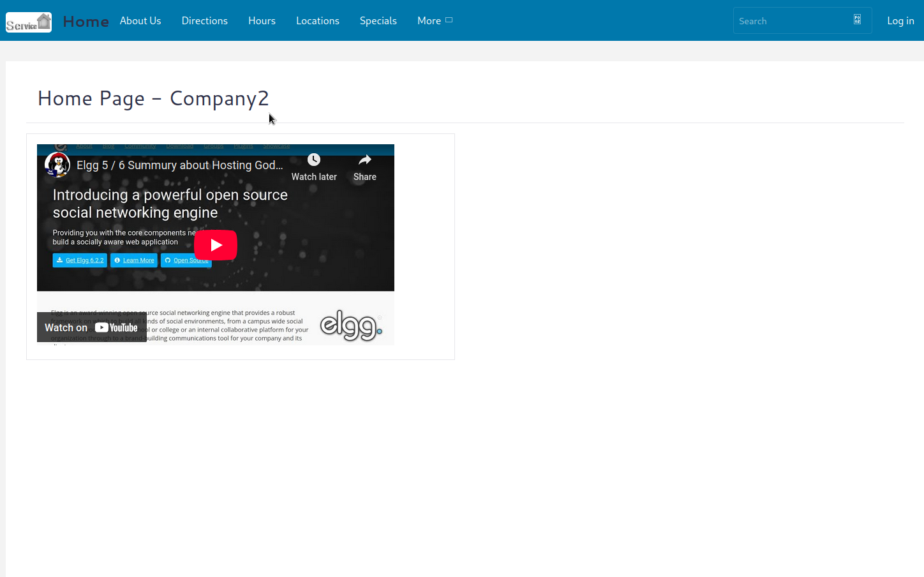924x577 pixels.
Task: Focus the Search input field
Action: (791, 21)
